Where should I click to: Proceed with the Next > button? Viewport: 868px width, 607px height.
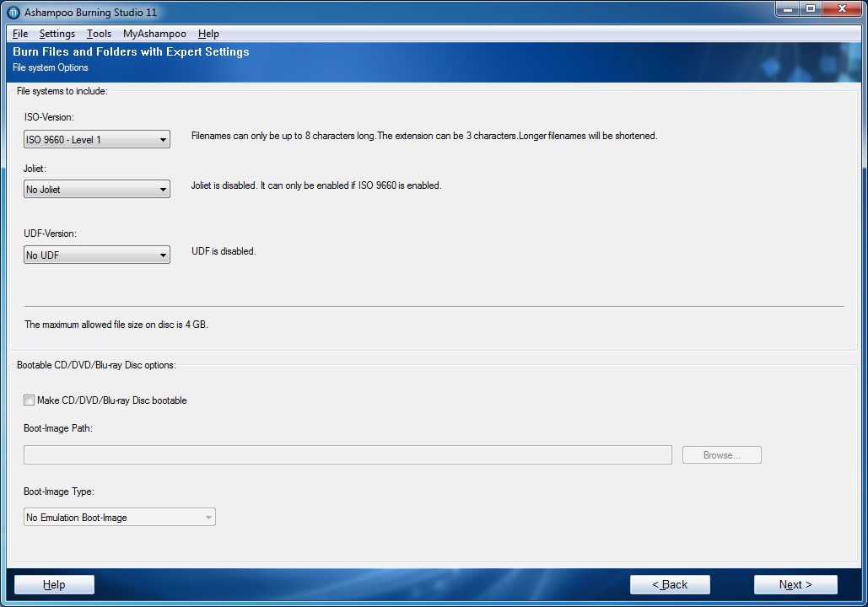pos(795,585)
